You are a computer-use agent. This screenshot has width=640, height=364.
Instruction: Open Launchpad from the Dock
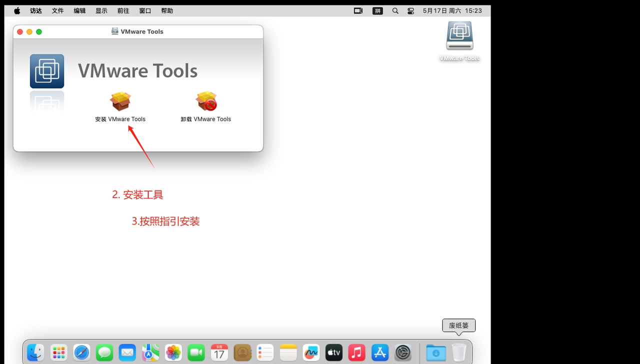click(x=58, y=352)
